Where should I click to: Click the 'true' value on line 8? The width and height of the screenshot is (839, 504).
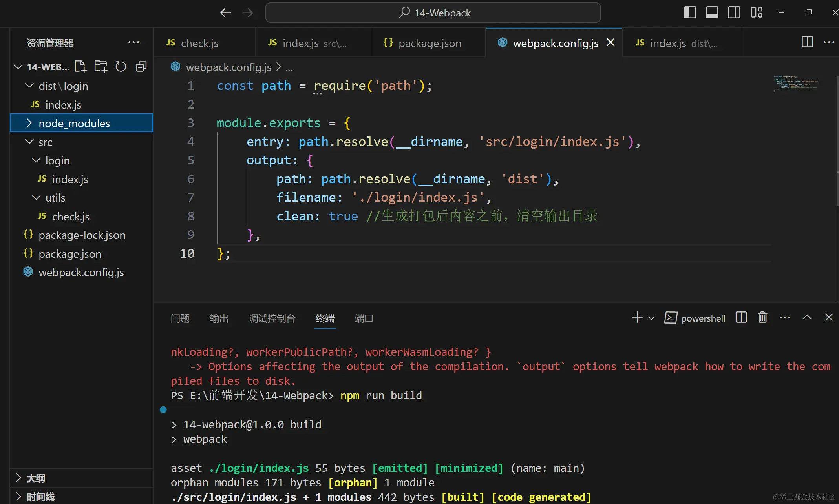pos(343,216)
